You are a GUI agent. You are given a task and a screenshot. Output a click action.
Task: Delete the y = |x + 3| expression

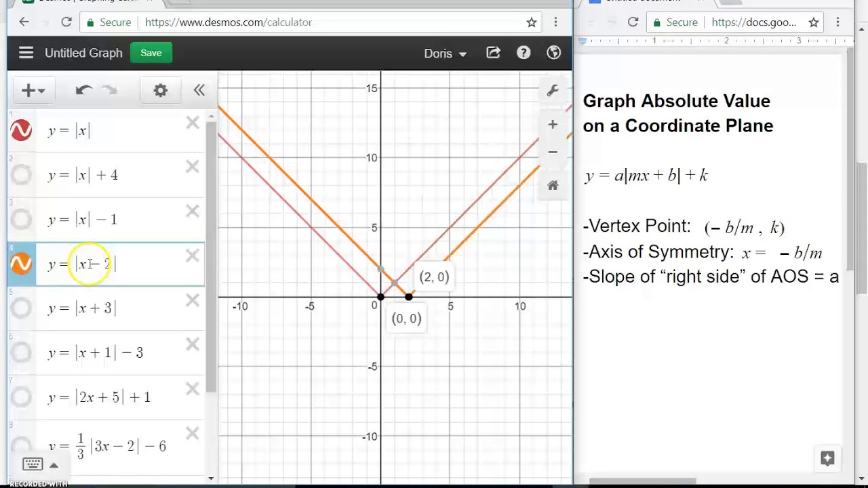193,300
